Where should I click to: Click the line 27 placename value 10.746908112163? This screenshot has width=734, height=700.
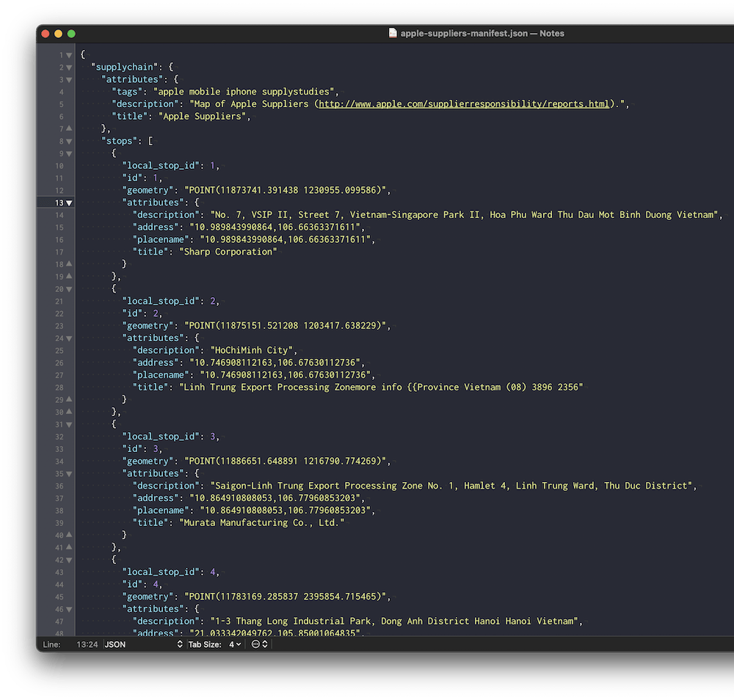pyautogui.click(x=285, y=375)
